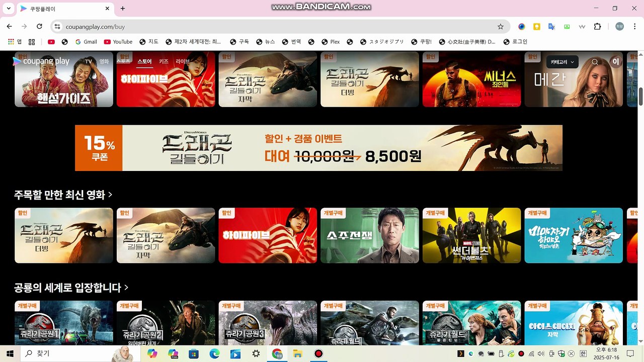Click the W extension icon

tap(582, 27)
